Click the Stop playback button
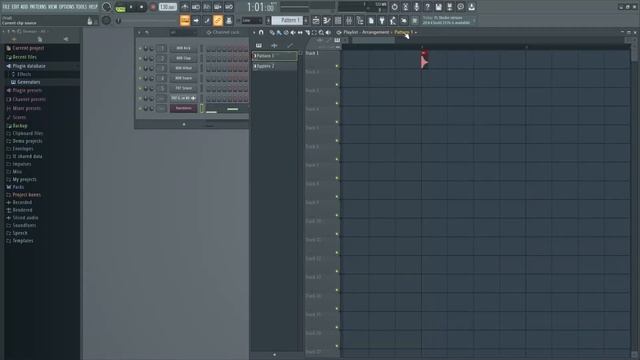Screen dimensions: 640x360 (142, 7)
